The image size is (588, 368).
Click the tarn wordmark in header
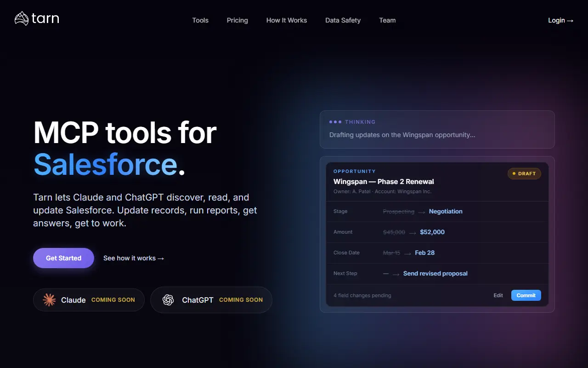click(45, 19)
